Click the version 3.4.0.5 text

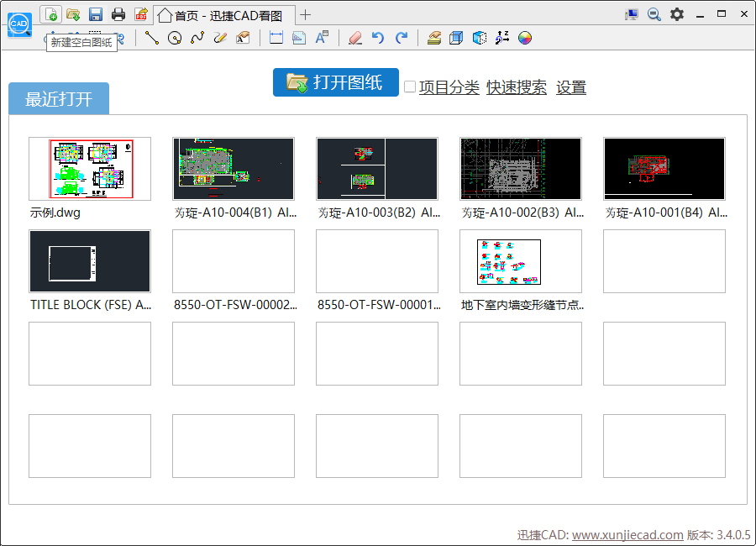coord(719,535)
